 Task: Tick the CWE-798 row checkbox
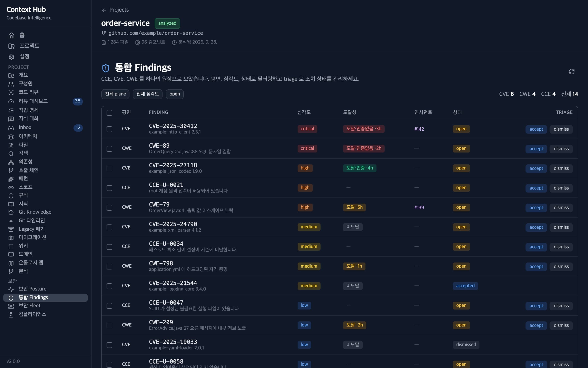point(109,267)
